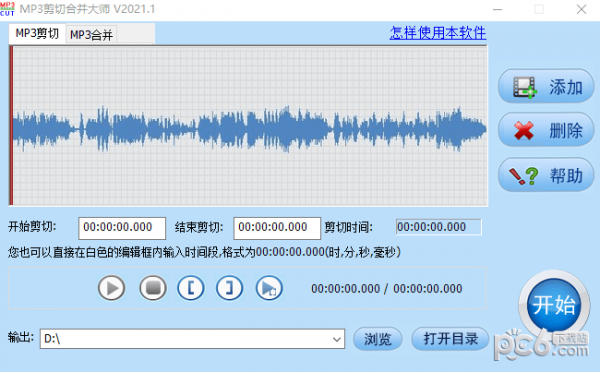Click the 打开目录 open folder button
Viewport: 600px width, 372px height.
(x=450, y=339)
